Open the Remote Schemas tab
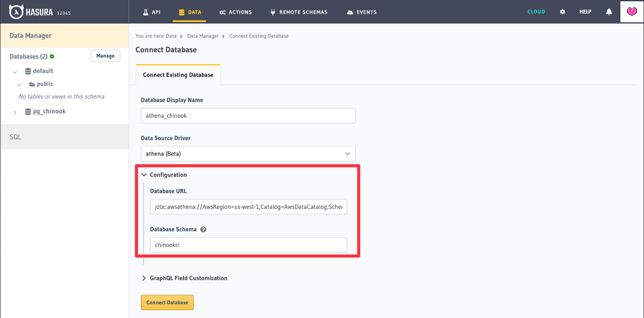 click(299, 12)
